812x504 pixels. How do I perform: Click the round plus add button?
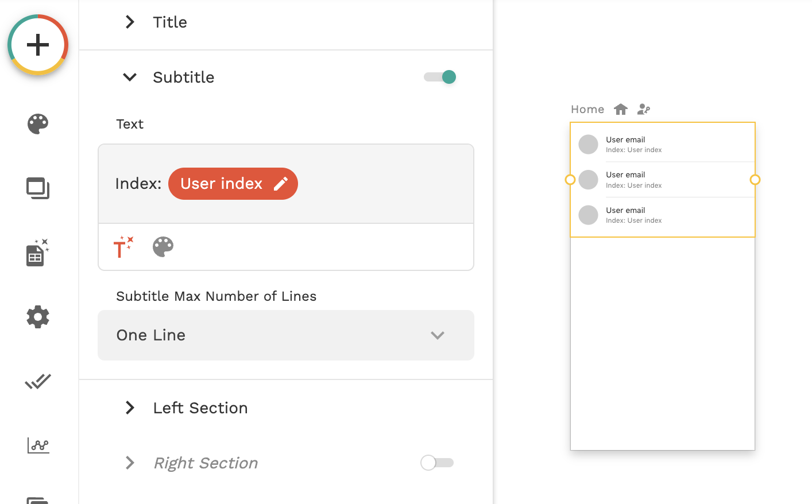coord(38,45)
